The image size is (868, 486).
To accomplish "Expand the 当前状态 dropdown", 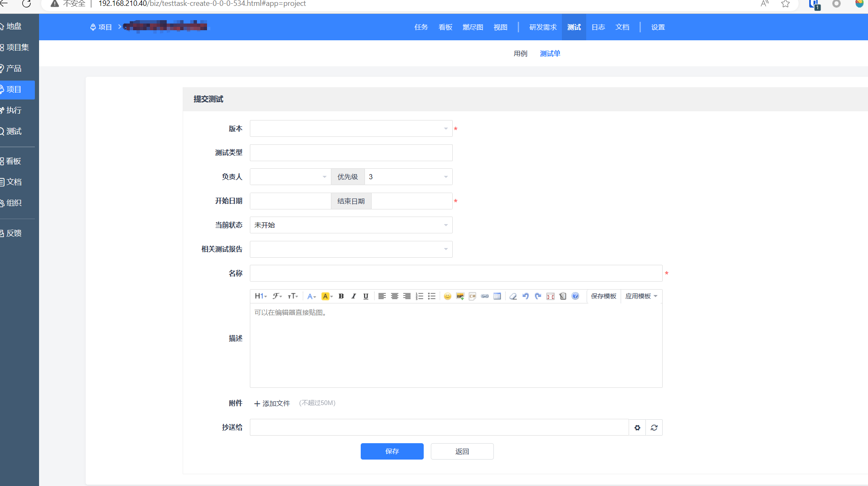I will click(351, 225).
